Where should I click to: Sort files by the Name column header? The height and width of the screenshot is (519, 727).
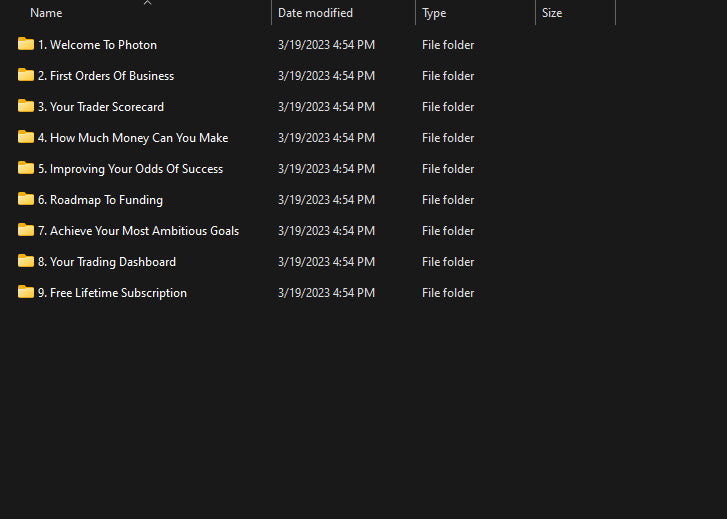point(46,13)
